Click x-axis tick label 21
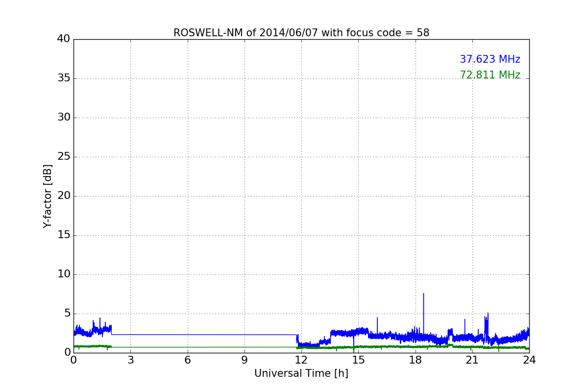 pos(472,360)
